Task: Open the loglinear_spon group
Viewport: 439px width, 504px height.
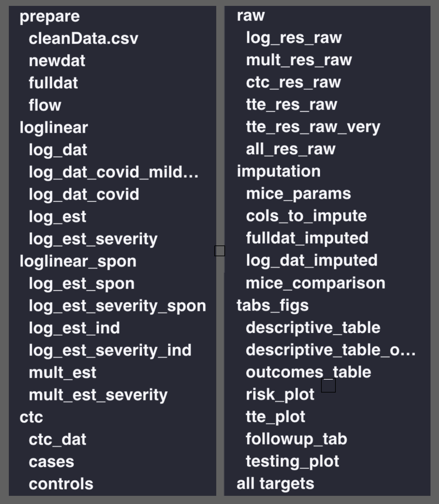Action: tap(78, 261)
